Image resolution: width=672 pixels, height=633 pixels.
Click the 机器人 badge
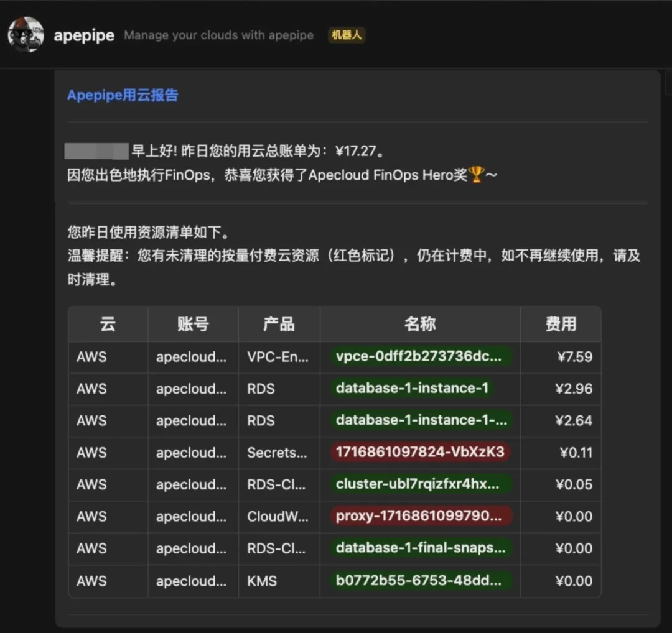347,35
